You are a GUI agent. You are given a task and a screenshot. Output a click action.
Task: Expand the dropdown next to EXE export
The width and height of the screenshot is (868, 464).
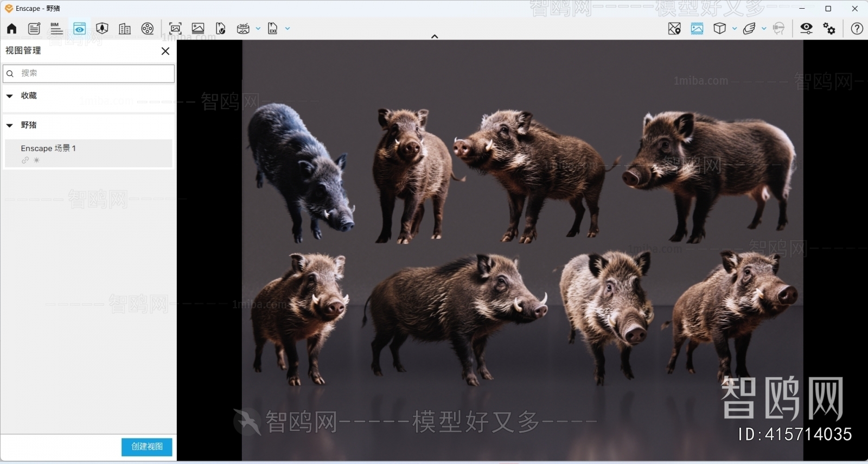(288, 29)
